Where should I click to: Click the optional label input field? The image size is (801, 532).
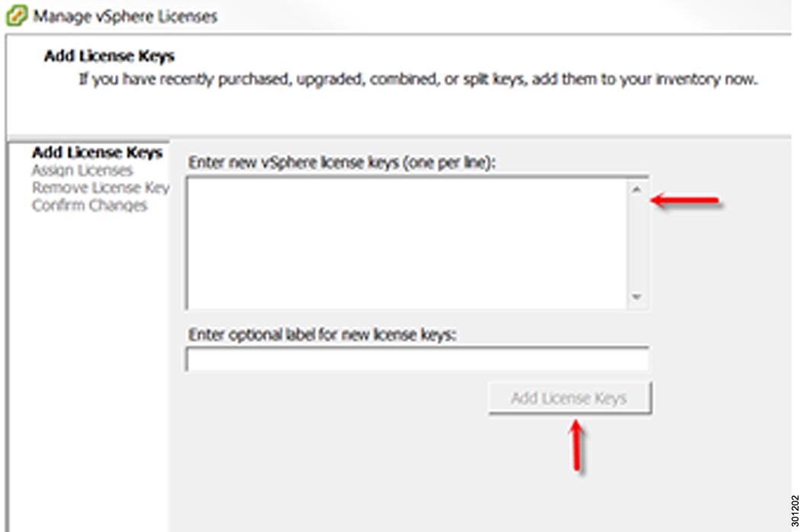coord(417,359)
